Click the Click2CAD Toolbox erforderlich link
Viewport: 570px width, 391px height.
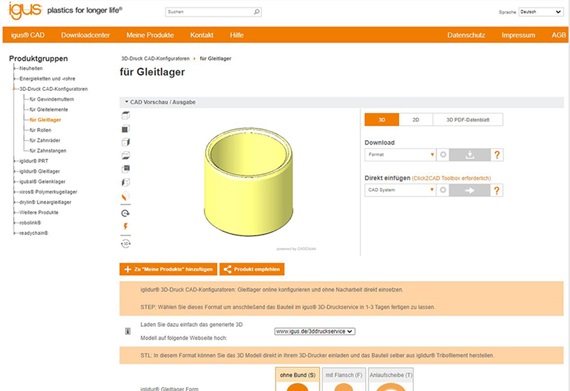(x=451, y=178)
